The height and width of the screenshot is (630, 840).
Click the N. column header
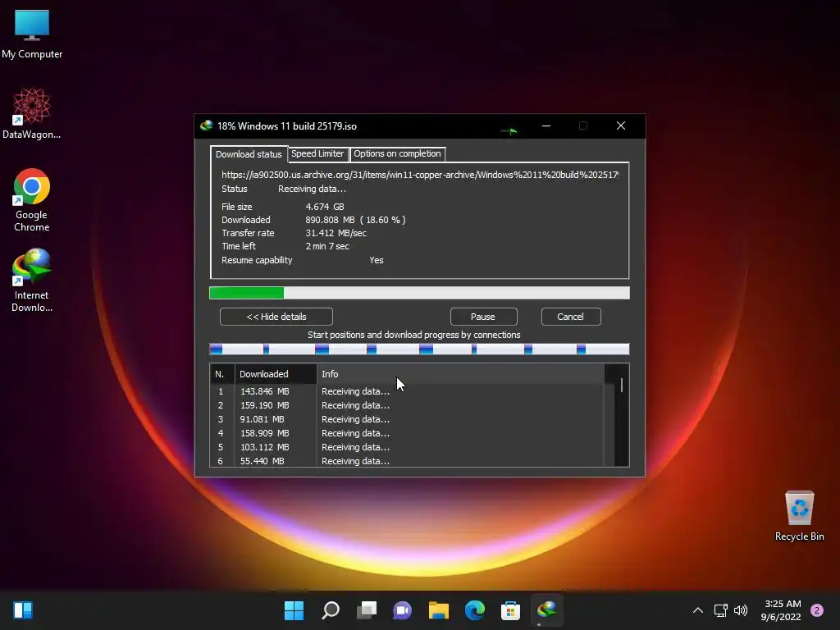tap(221, 374)
